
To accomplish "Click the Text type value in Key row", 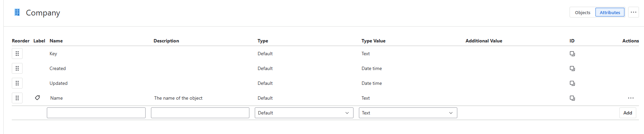I will coord(366,54).
